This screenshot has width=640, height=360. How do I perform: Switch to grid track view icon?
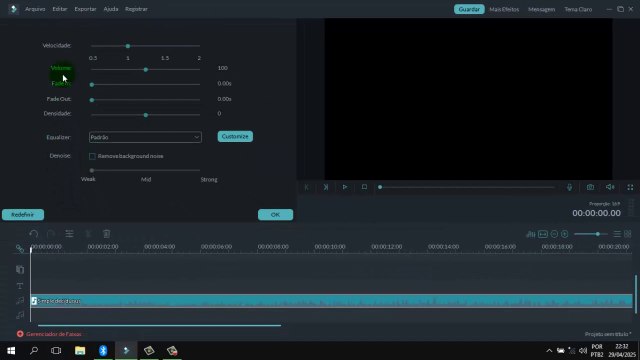coord(628,234)
